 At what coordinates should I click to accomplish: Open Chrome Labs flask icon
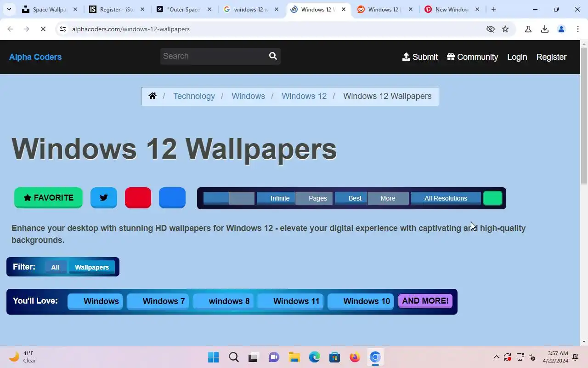528,29
